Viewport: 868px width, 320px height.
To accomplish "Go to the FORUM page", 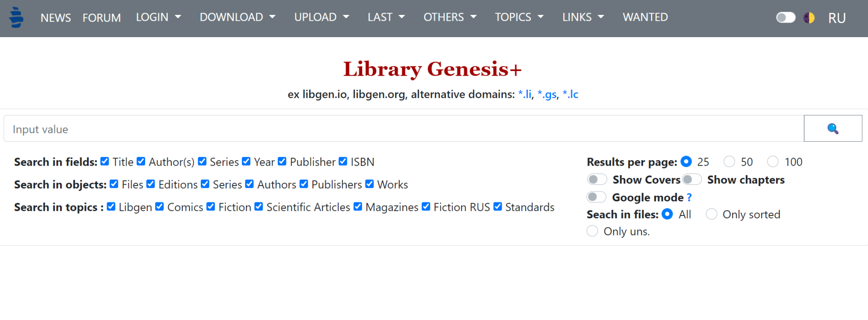I will point(102,18).
